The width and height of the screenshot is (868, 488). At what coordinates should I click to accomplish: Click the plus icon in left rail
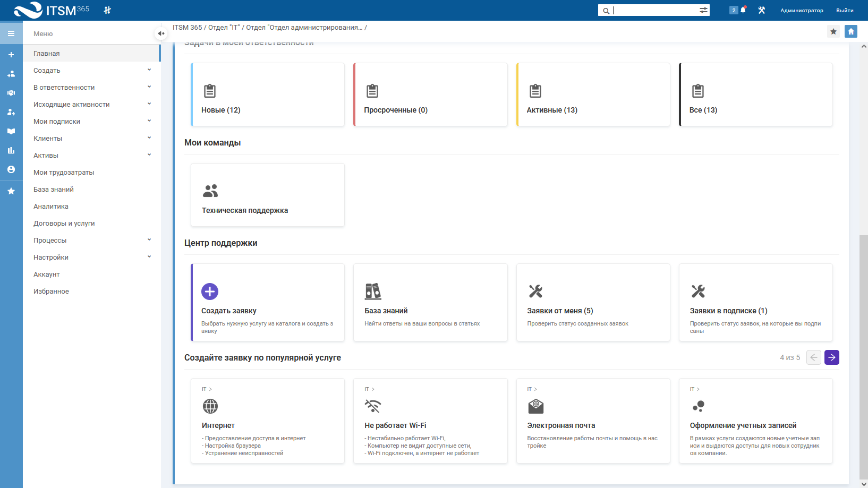click(x=11, y=55)
